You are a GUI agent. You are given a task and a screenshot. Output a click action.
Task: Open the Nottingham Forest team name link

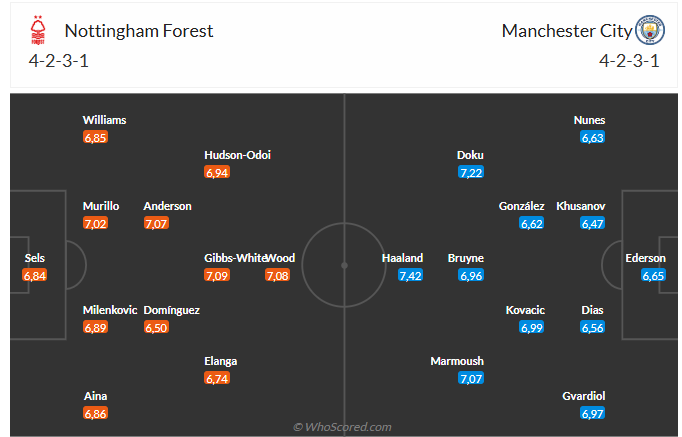point(139,31)
